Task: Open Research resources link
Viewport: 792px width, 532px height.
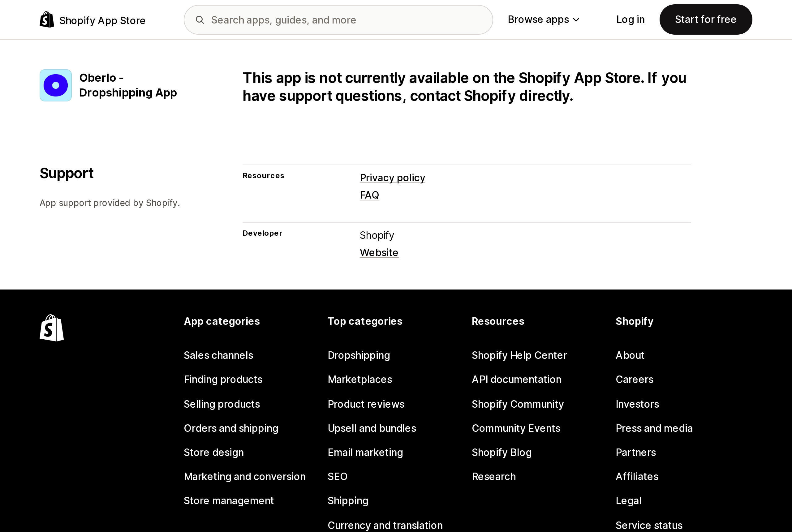Action: [494, 476]
